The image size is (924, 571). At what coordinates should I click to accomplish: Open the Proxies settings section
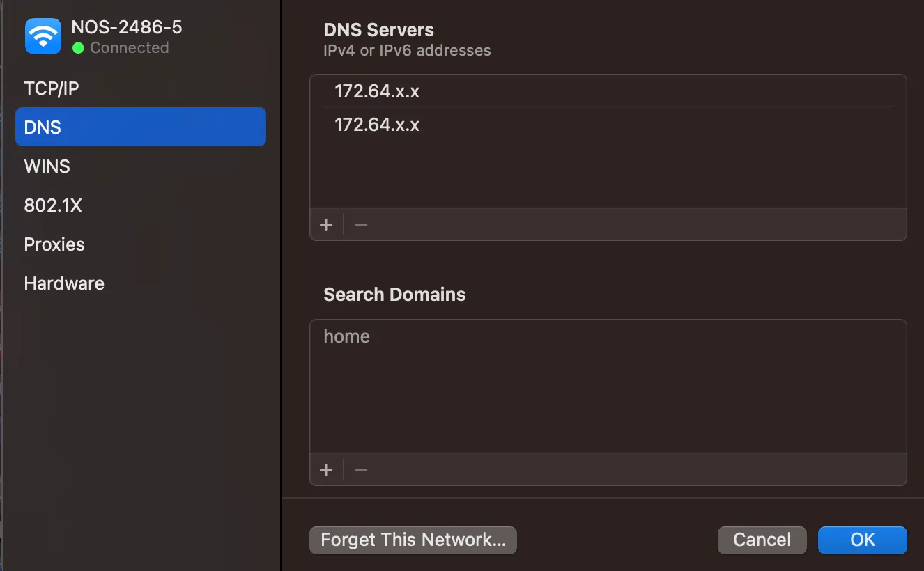coord(54,244)
